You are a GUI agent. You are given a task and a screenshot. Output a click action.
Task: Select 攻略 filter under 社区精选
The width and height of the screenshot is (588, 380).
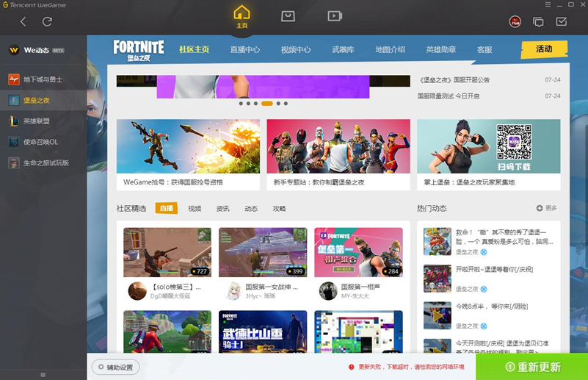[x=279, y=209]
